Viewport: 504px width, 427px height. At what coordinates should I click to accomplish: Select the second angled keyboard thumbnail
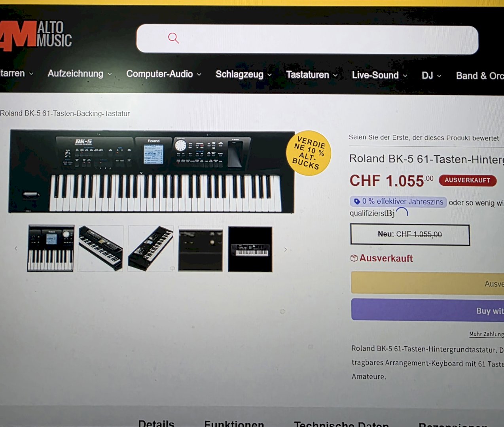(101, 249)
